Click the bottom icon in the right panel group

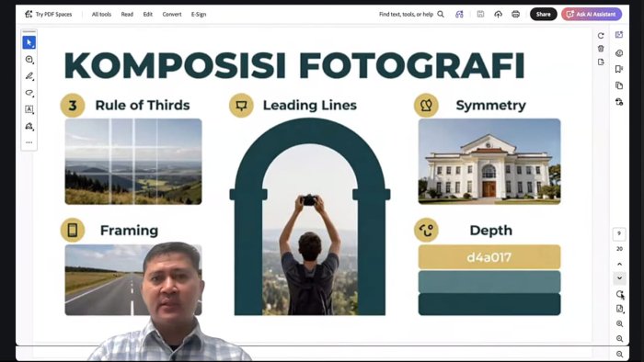[619, 102]
